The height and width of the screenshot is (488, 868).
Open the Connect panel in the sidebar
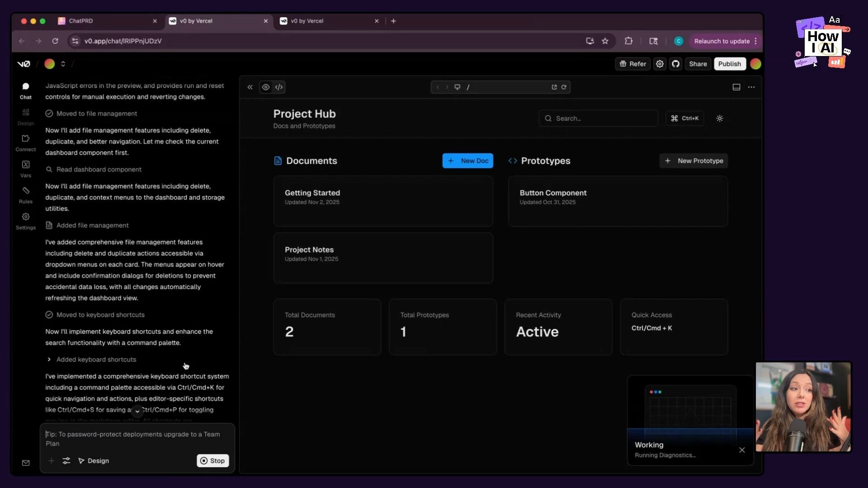coord(26,143)
